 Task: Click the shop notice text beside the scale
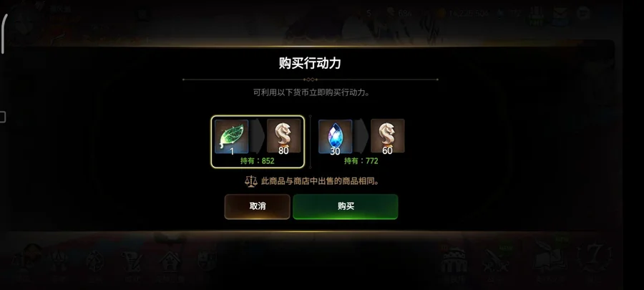(320, 181)
